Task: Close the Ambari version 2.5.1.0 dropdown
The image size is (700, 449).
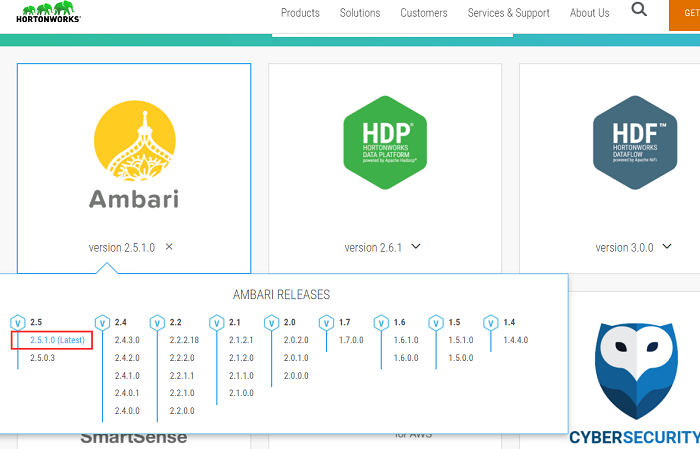Action: (169, 246)
